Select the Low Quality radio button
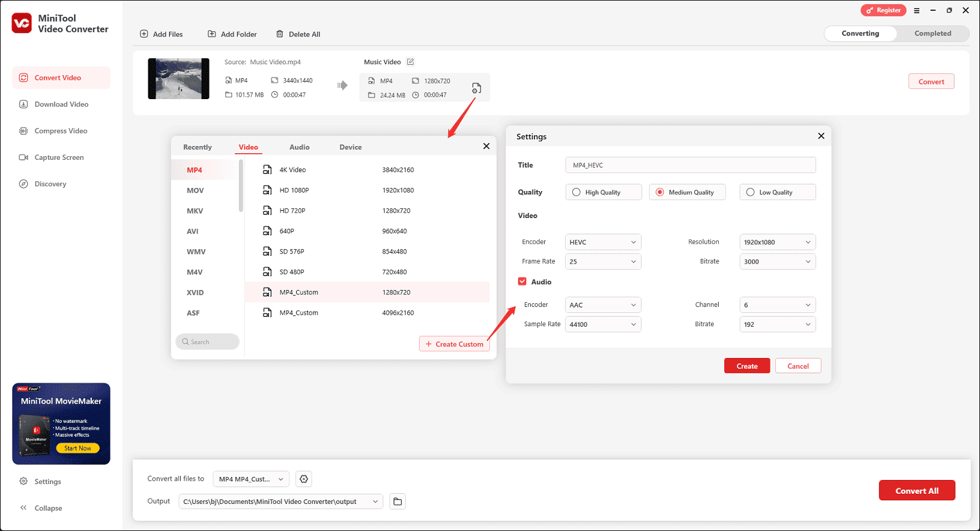 click(x=750, y=192)
